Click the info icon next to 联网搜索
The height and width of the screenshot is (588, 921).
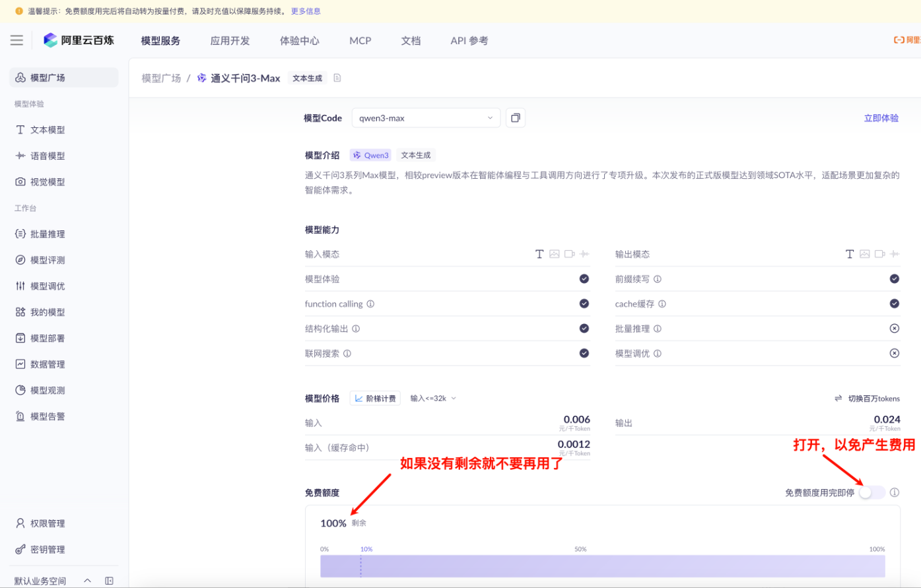(347, 354)
